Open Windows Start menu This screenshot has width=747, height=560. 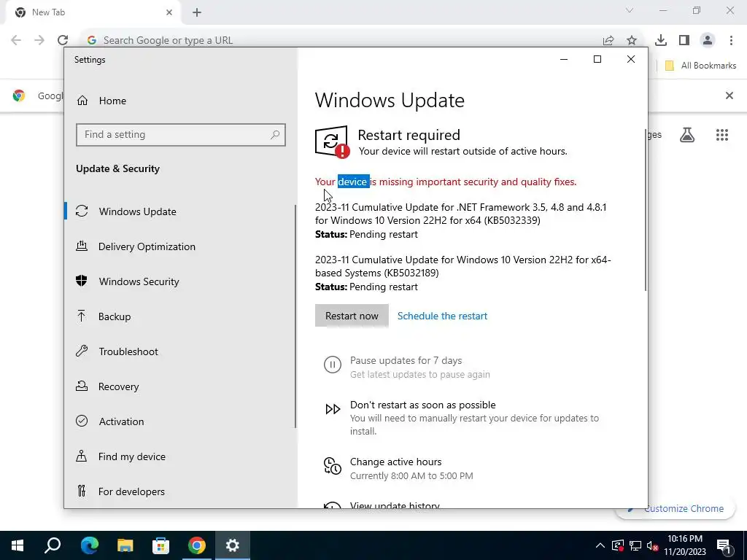18,545
